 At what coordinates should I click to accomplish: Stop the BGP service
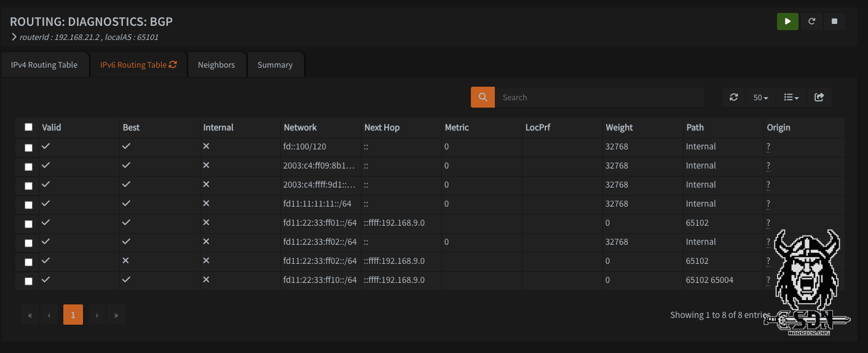point(834,22)
